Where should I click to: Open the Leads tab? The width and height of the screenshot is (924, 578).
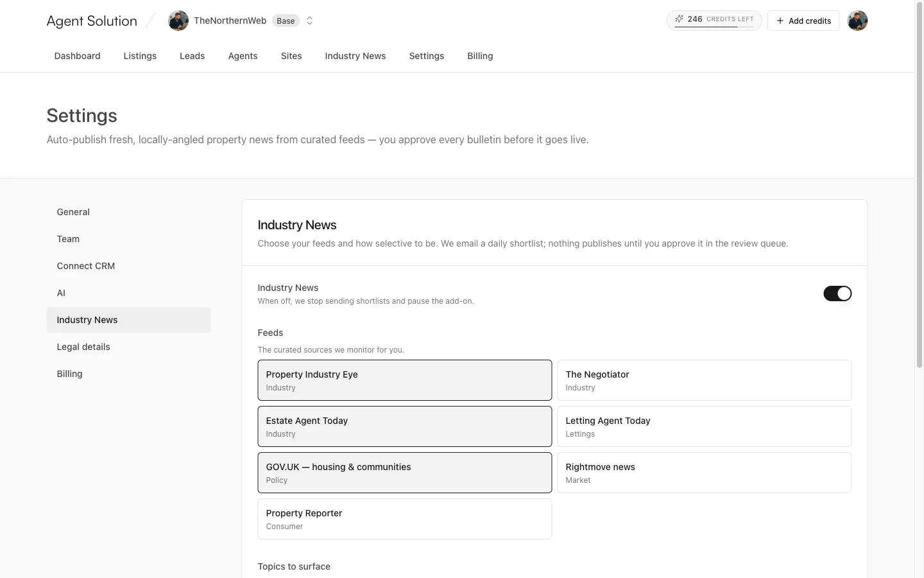point(193,56)
